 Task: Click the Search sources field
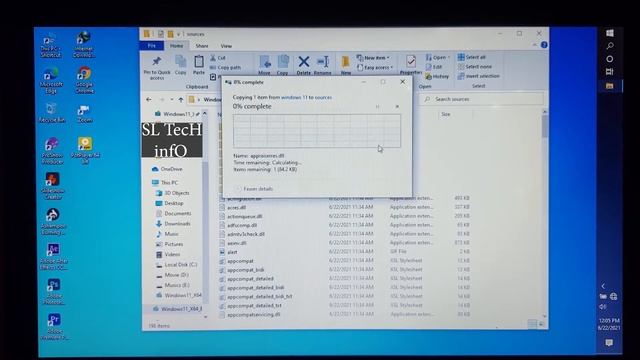point(482,99)
